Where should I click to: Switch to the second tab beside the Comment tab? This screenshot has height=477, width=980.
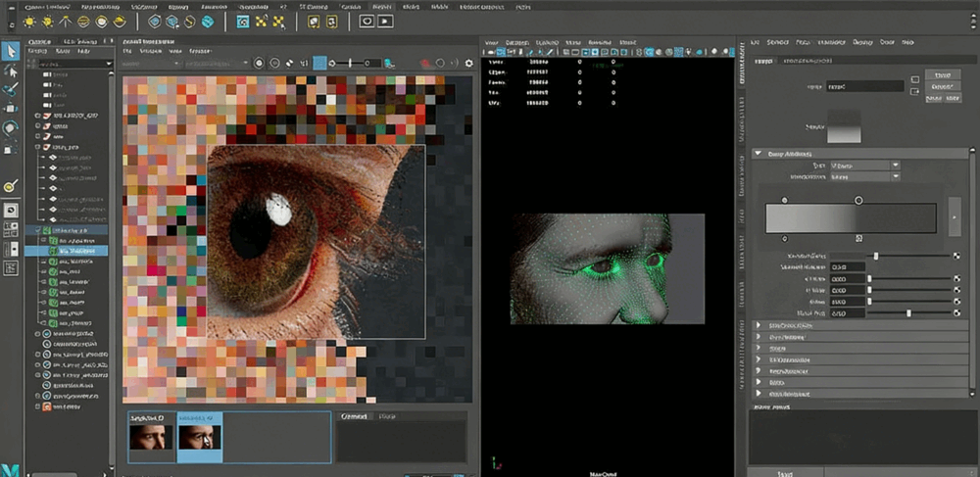(x=388, y=417)
